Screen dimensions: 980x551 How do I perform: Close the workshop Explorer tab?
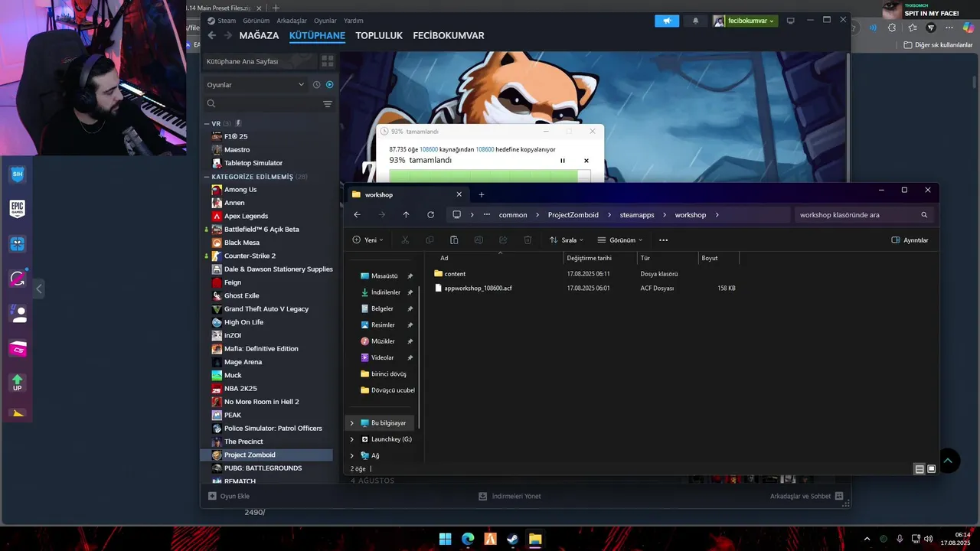(459, 194)
